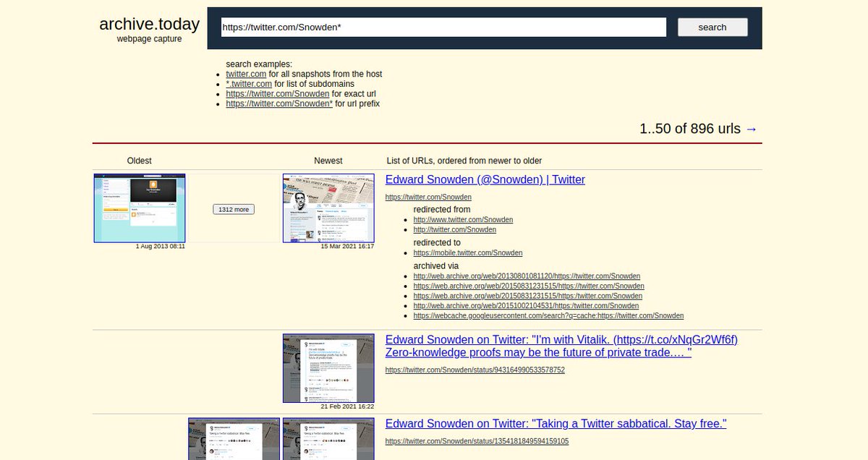Open newest snapshot thumbnail from 15 Mar 2021
The image size is (868, 460).
click(x=328, y=208)
